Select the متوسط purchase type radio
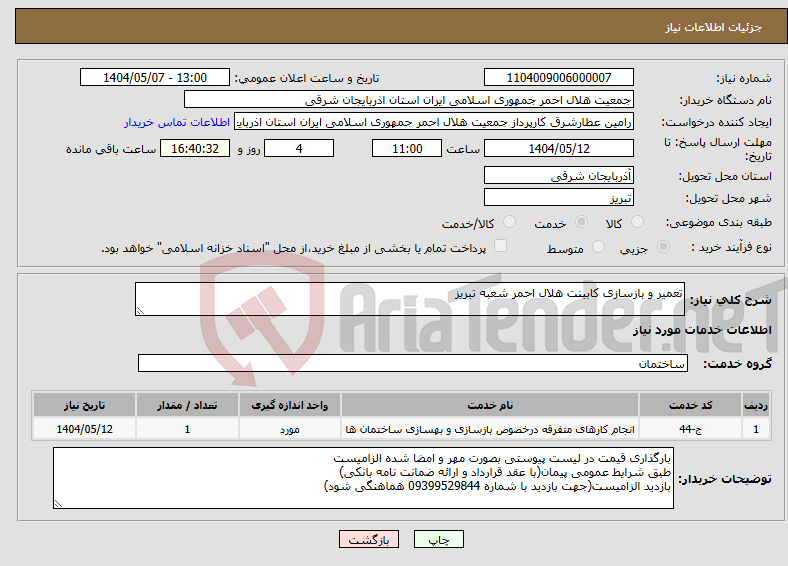Viewport: 788px width, 566px height. [x=599, y=247]
